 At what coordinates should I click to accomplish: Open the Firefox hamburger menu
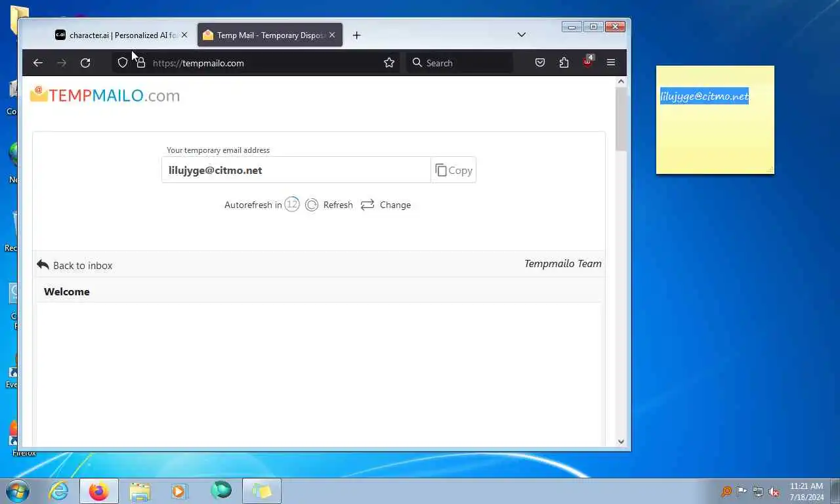coord(611,63)
